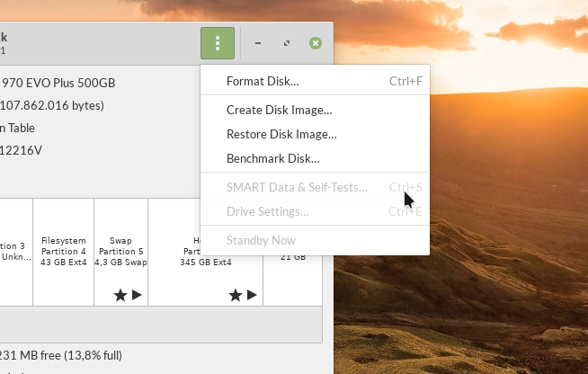The width and height of the screenshot is (588, 374).
Task: Click the MB free (13,8% full) text
Action: click(61, 355)
